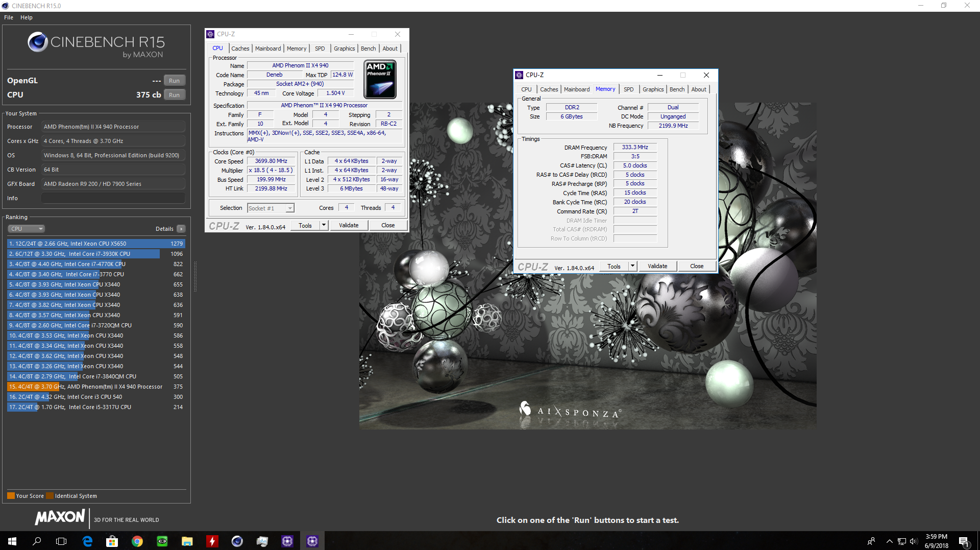The height and width of the screenshot is (550, 980).
Task: Launch Google Chrome from taskbar
Action: pos(137,541)
